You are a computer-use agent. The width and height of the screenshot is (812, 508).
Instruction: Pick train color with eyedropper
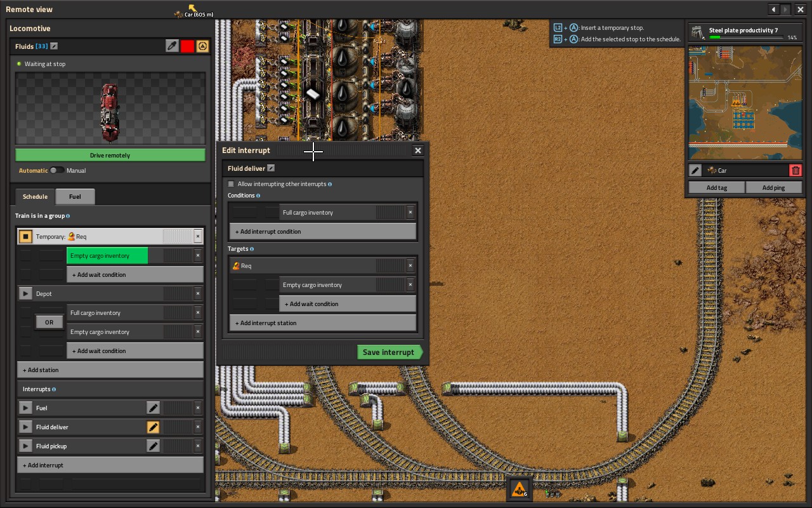[x=172, y=46]
